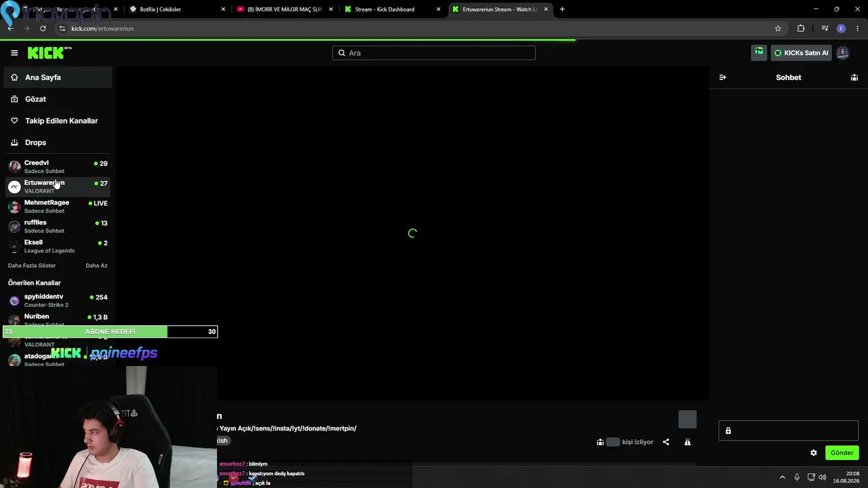View site information icon in address bar
Viewport: 868px width, 488px height.
pos(62,28)
